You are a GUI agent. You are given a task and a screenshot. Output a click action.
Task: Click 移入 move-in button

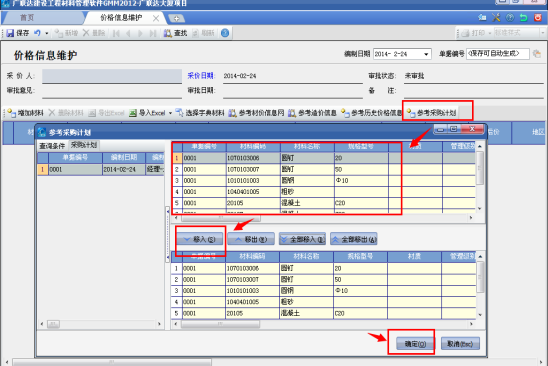point(200,239)
